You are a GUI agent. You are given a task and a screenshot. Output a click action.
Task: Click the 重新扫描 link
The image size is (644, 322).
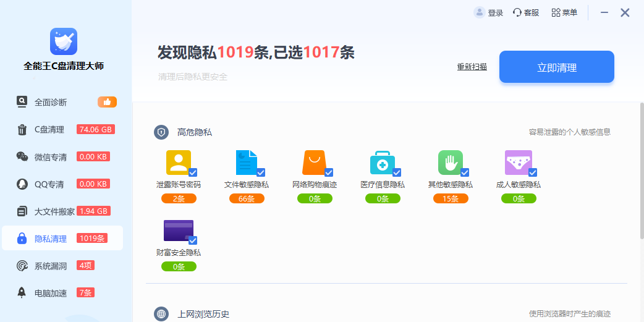(x=472, y=67)
